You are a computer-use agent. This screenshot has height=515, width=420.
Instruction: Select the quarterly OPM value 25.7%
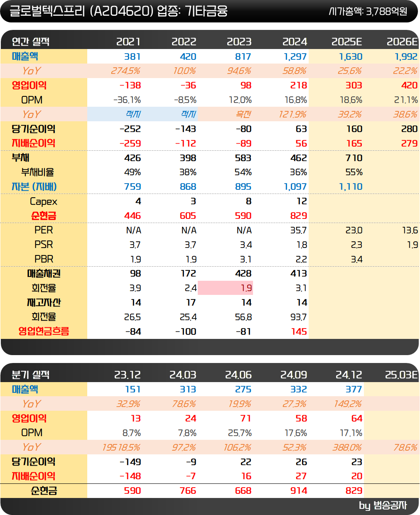pos(240,433)
